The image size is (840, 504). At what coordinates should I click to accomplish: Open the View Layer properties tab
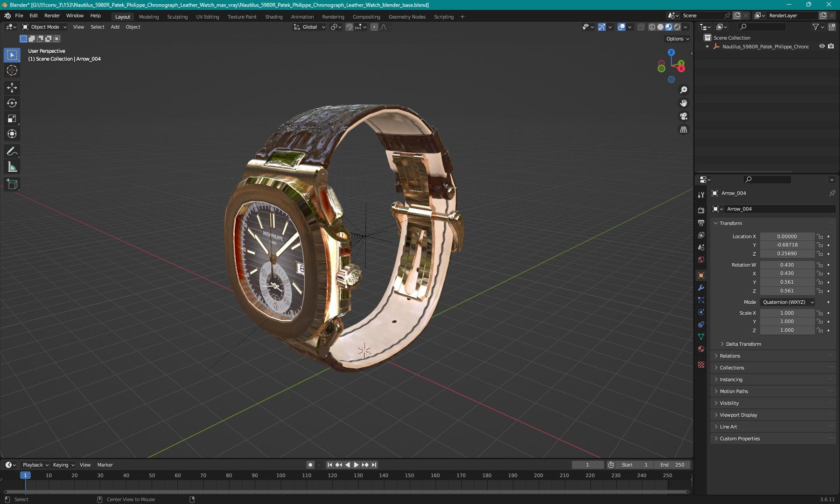click(701, 235)
